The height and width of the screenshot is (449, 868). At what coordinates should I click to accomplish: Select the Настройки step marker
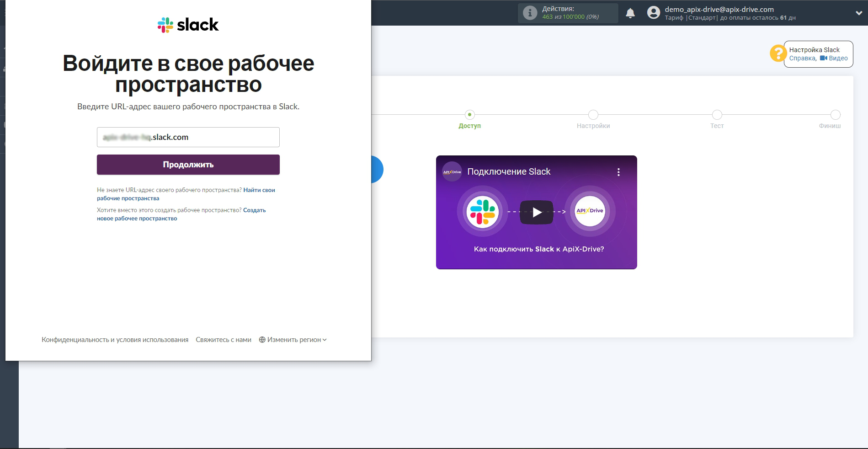pos(593,115)
